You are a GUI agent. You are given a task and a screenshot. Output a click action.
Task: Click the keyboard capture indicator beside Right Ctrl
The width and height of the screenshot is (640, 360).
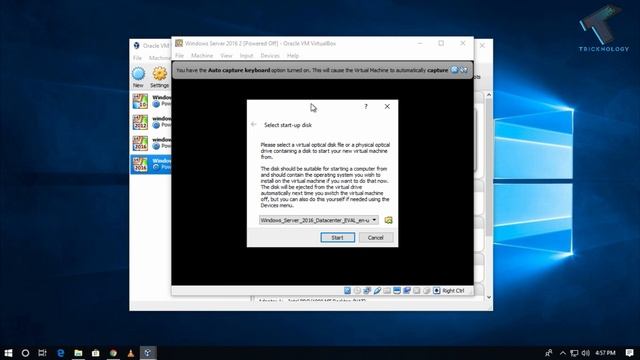pyautogui.click(x=437, y=291)
